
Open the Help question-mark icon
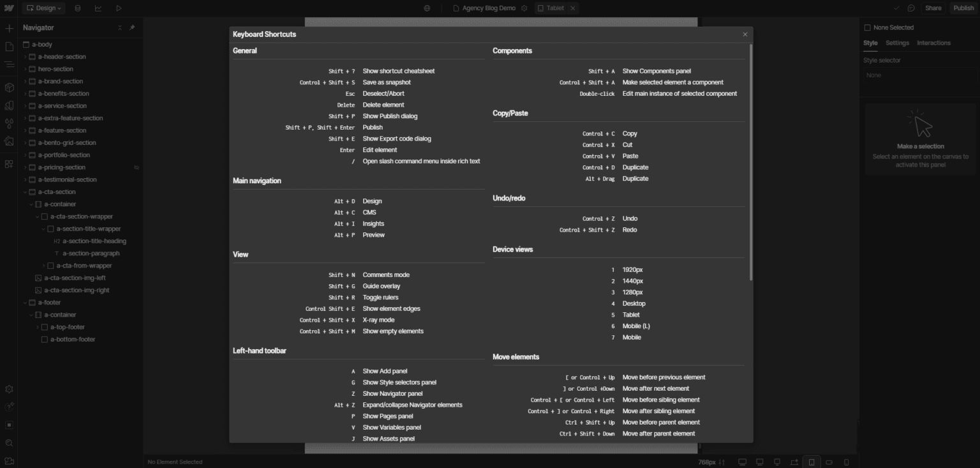pos(9,407)
